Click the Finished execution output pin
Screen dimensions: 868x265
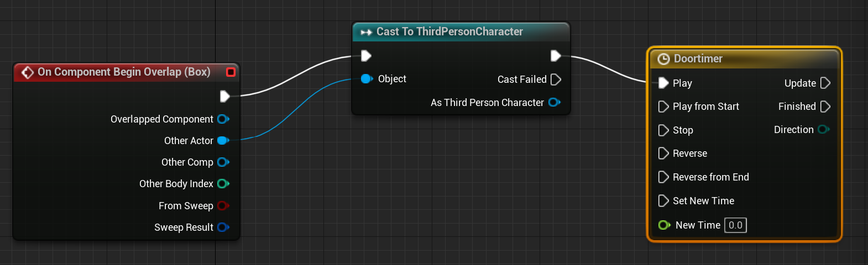825,107
